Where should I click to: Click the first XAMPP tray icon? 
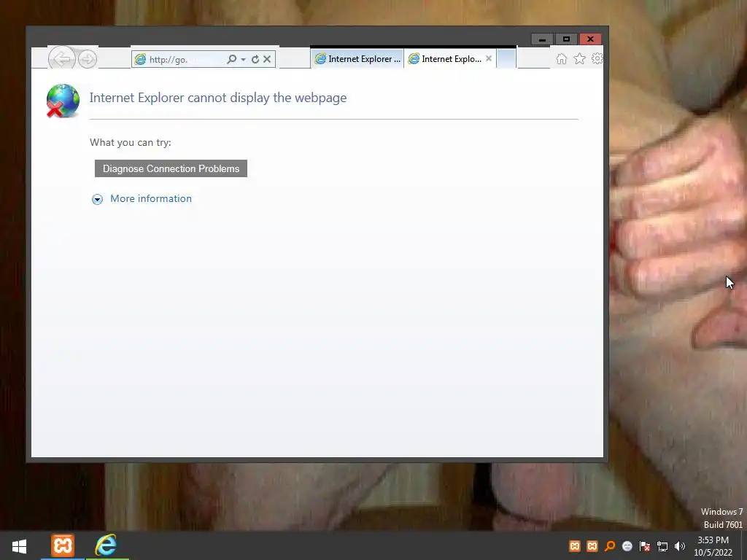[x=575, y=546]
